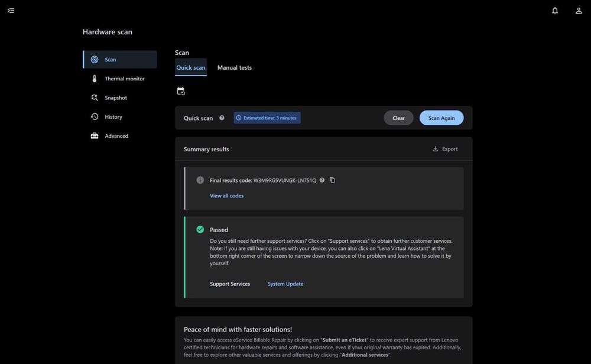Image resolution: width=591 pixels, height=364 pixels.
Task: Click the Support Services link
Action: 230,284
